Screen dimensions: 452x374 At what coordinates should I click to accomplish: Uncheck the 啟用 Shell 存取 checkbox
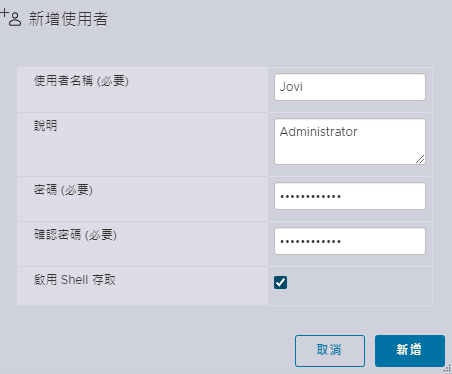point(280,282)
